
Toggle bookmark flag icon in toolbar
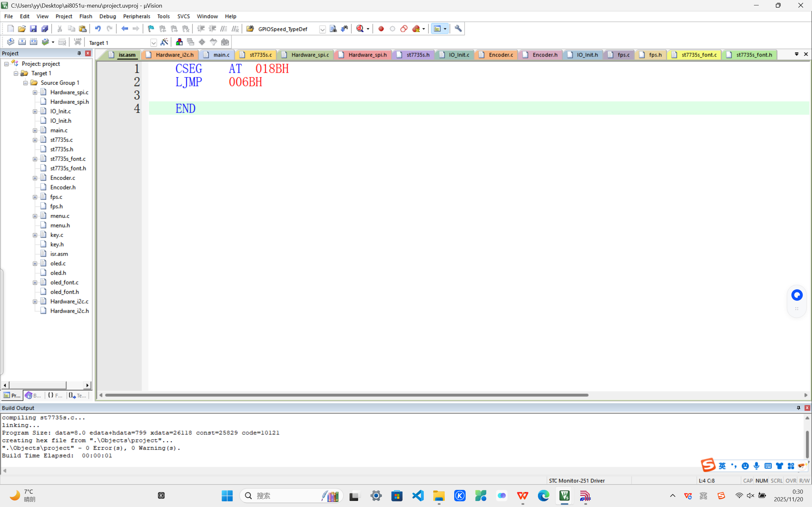151,29
